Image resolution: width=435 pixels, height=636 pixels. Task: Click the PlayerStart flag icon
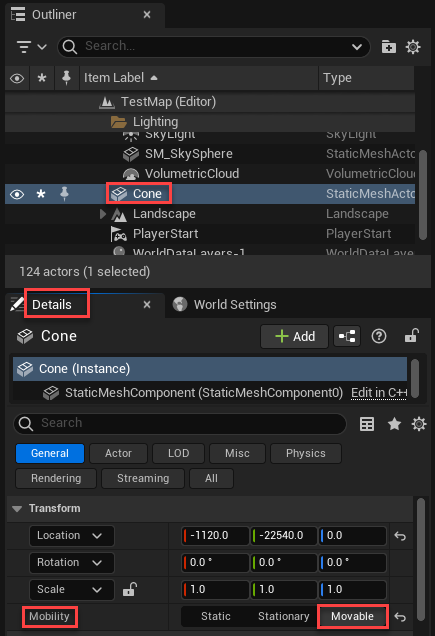coord(118,234)
